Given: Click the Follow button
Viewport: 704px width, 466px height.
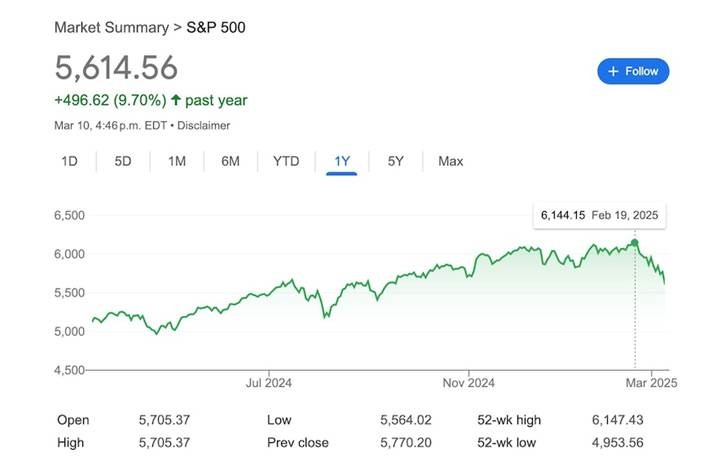Looking at the screenshot, I should (x=633, y=71).
